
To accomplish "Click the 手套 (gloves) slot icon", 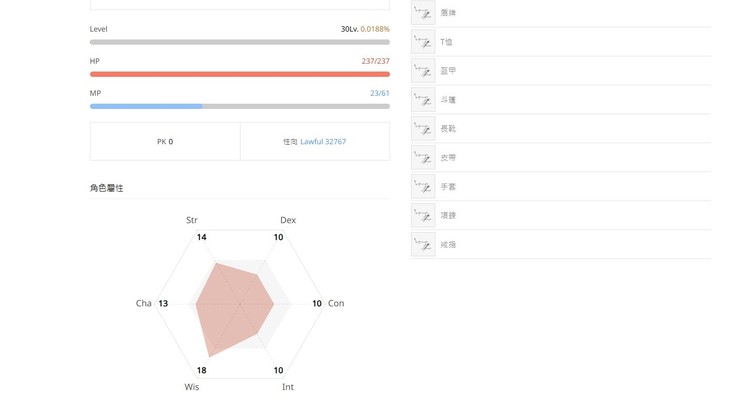I will (423, 187).
